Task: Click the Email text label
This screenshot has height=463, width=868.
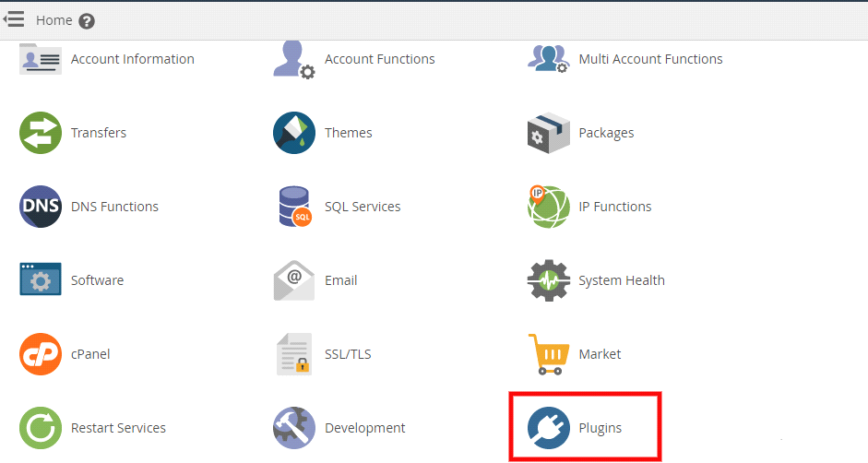Action: [341, 280]
